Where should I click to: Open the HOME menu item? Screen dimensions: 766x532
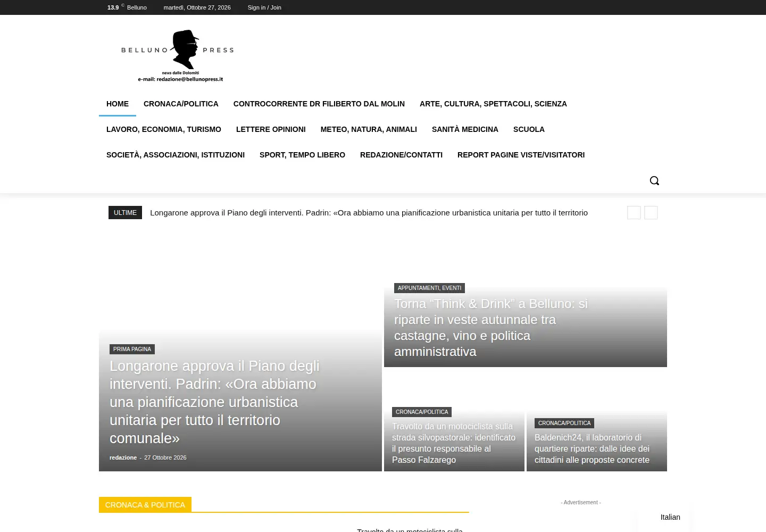pyautogui.click(x=118, y=104)
